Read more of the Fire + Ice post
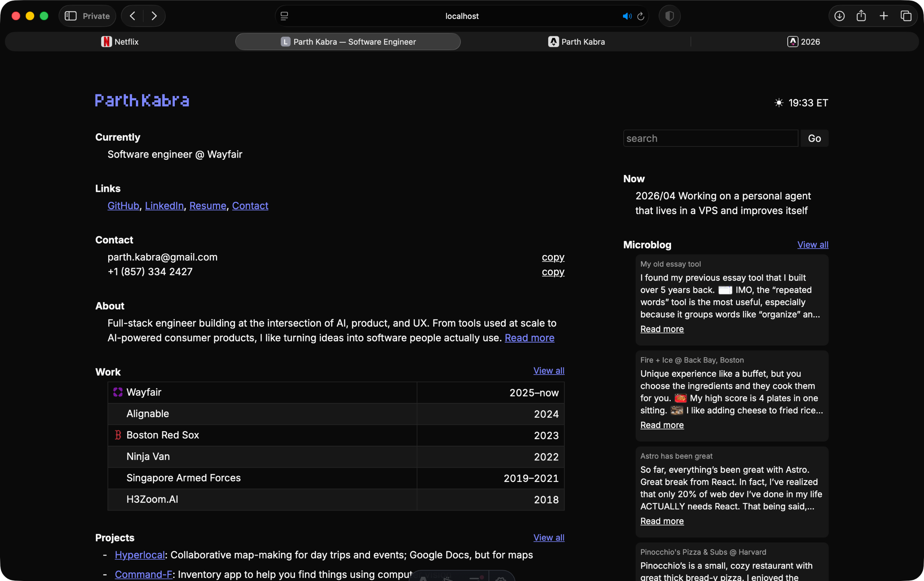The height and width of the screenshot is (581, 924). point(662,425)
